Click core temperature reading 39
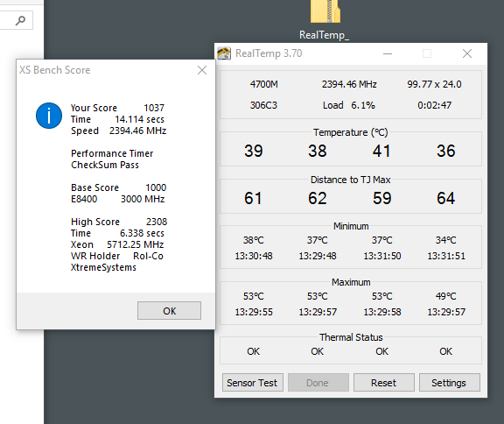 point(254,151)
